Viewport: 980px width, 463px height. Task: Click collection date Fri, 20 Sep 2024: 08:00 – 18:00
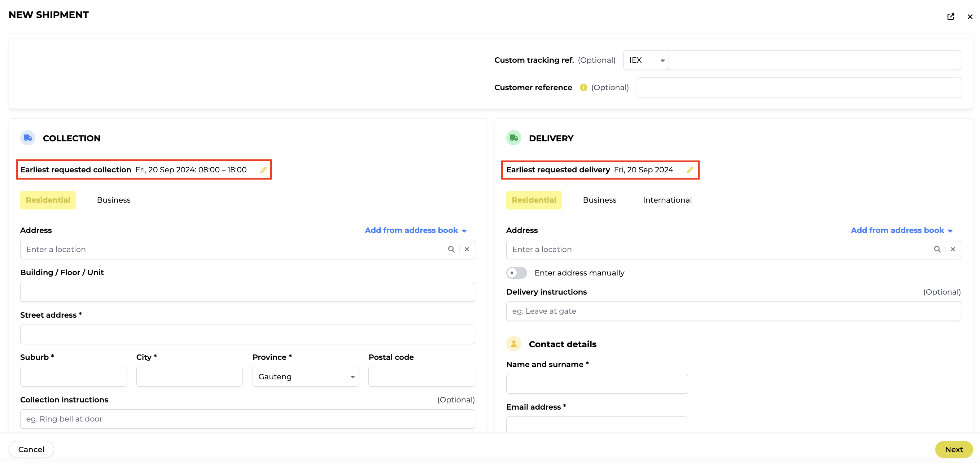coord(191,170)
